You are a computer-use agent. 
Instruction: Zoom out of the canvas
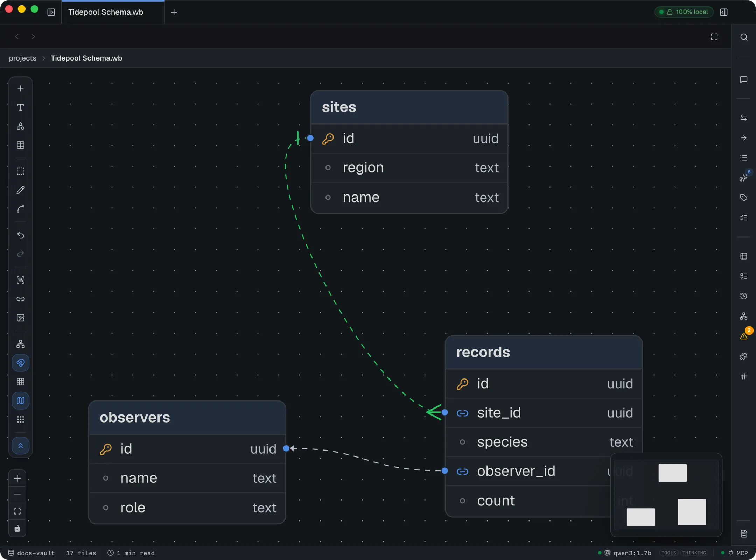coord(17,495)
